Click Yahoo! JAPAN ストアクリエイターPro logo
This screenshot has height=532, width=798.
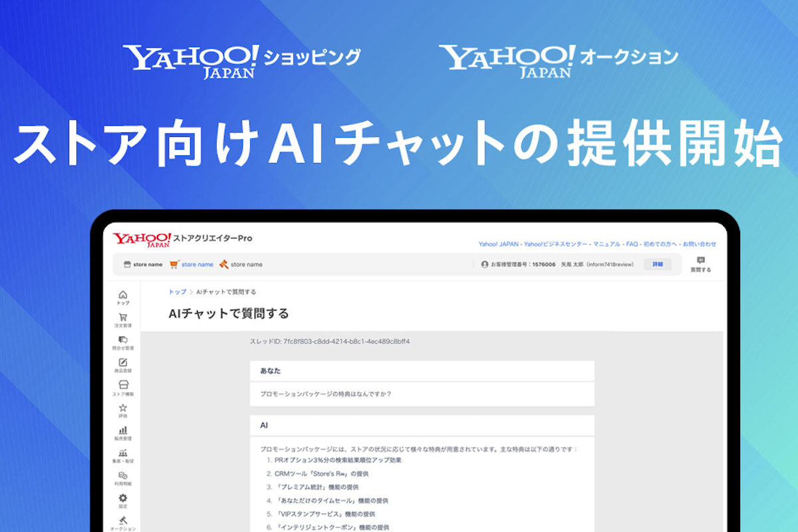coord(182,239)
